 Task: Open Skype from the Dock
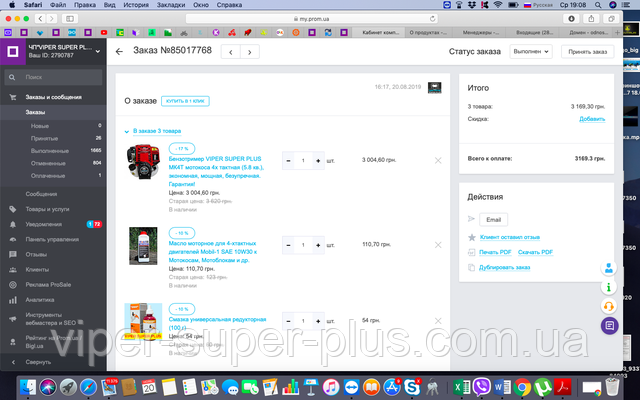point(412,387)
